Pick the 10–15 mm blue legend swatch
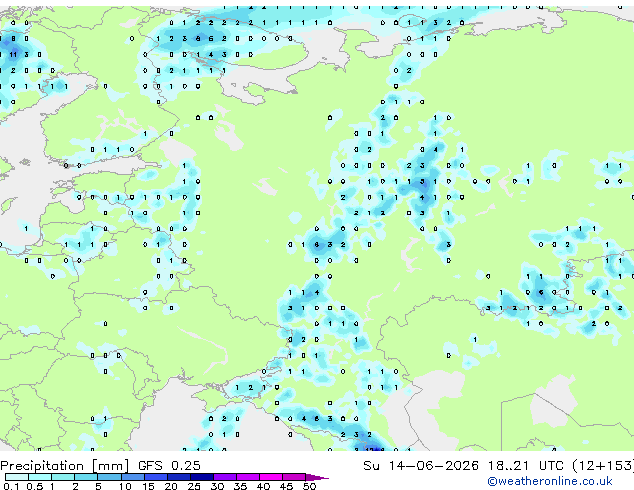This screenshot has width=634, height=490. click(133, 477)
